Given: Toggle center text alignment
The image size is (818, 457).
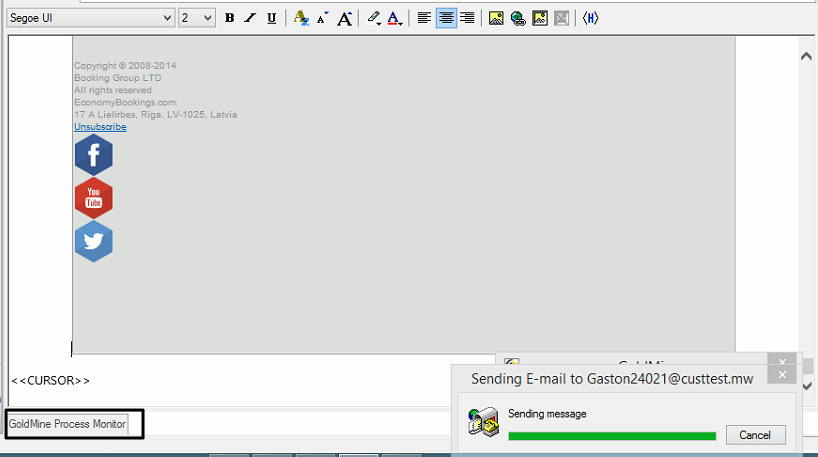Looking at the screenshot, I should (x=446, y=18).
